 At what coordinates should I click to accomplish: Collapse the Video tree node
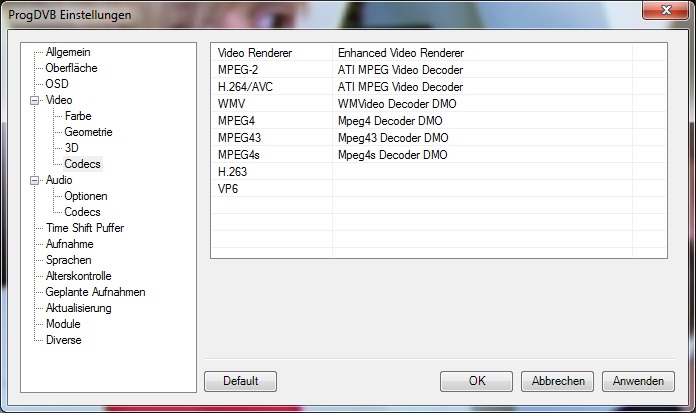pos(34,100)
